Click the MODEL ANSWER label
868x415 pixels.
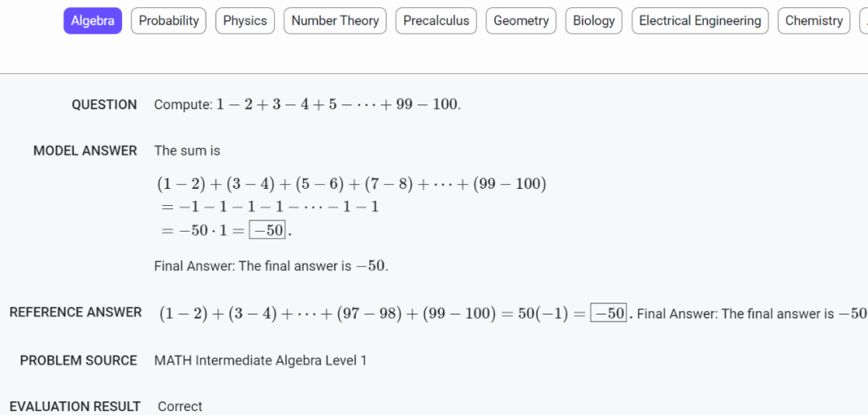point(85,150)
